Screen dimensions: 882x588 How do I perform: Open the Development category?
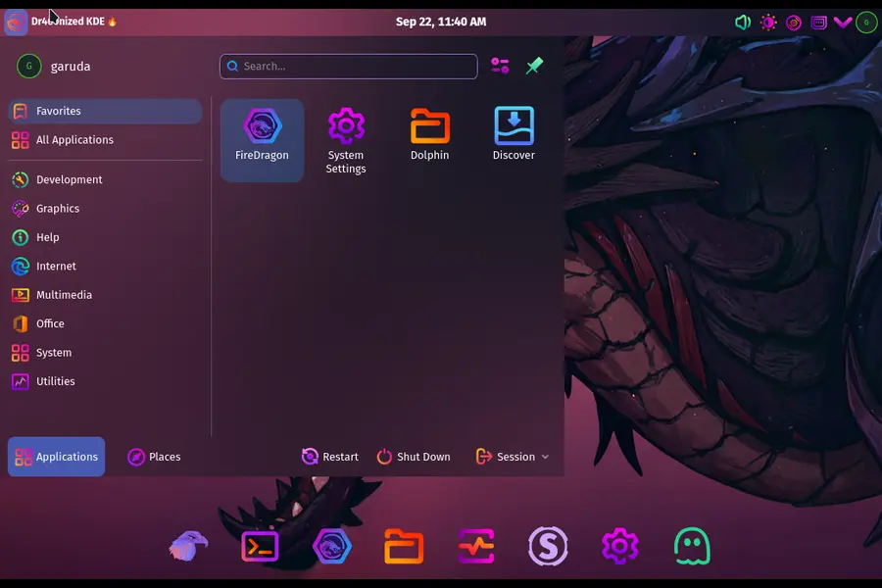click(x=105, y=179)
